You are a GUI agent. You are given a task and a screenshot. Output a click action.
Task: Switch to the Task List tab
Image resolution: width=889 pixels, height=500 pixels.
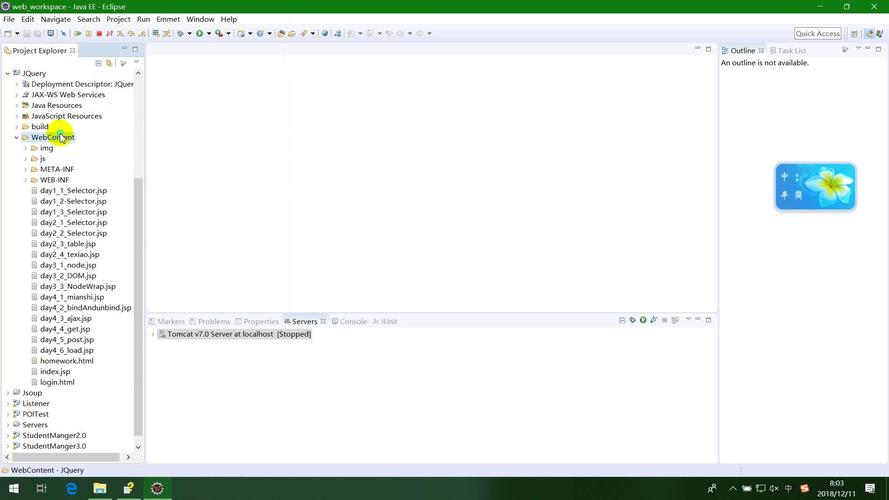[x=788, y=50]
